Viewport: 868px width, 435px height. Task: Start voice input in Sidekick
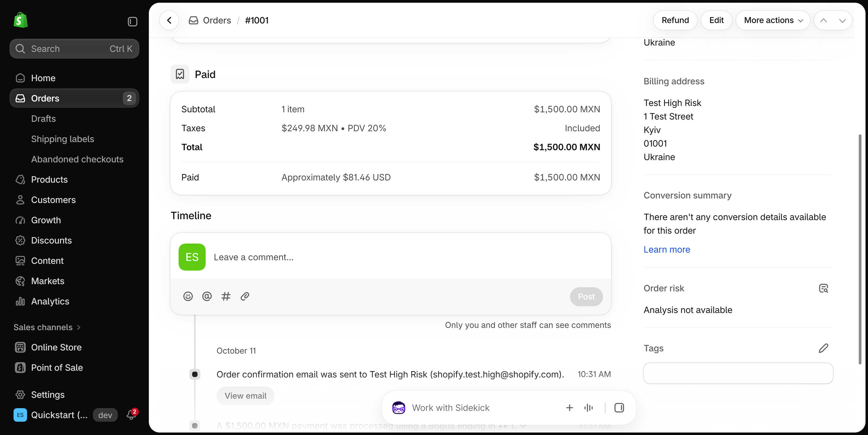pyautogui.click(x=589, y=408)
